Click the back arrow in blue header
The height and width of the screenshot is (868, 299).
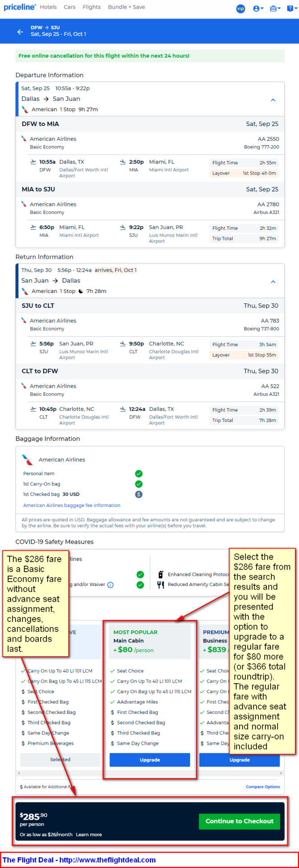(20, 32)
